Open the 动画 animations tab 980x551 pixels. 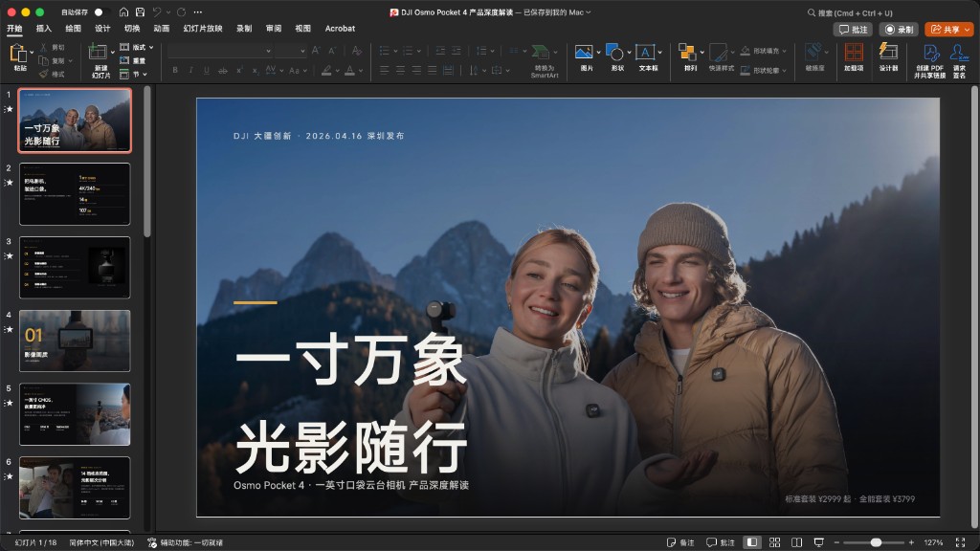pyautogui.click(x=161, y=28)
